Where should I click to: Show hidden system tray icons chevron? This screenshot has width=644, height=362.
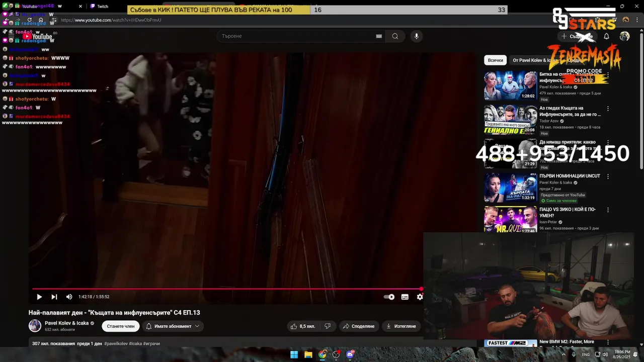tap(563, 354)
